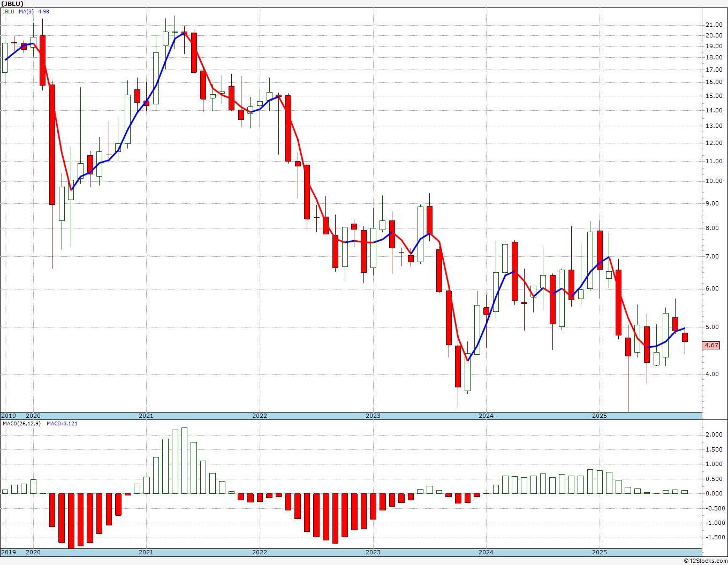Select 2022 on the price chart time axis
Screen dimensions: 728x565
(260, 416)
